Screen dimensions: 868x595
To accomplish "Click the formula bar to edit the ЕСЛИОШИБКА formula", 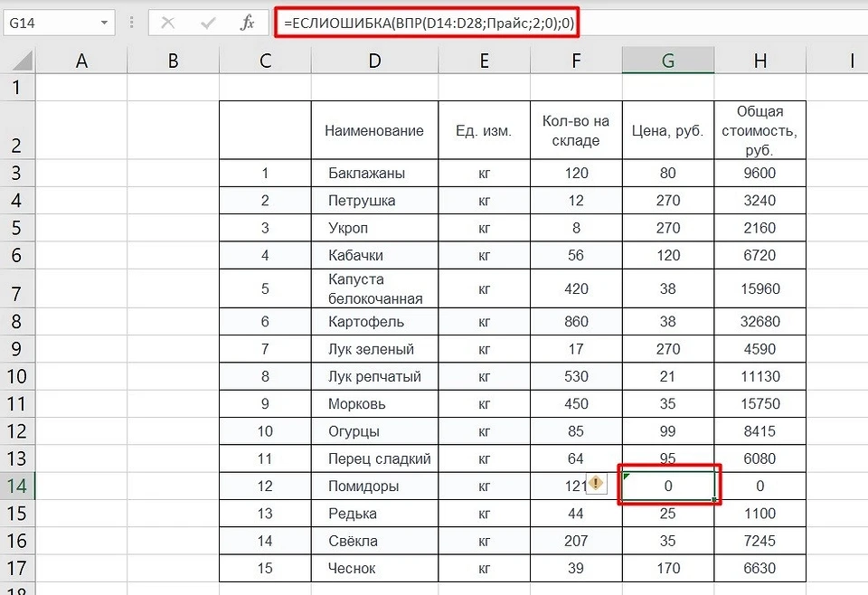I will click(x=425, y=22).
